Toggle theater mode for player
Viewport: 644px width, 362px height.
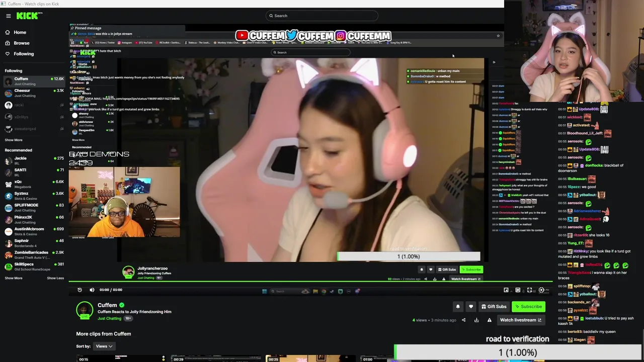tap(518, 290)
